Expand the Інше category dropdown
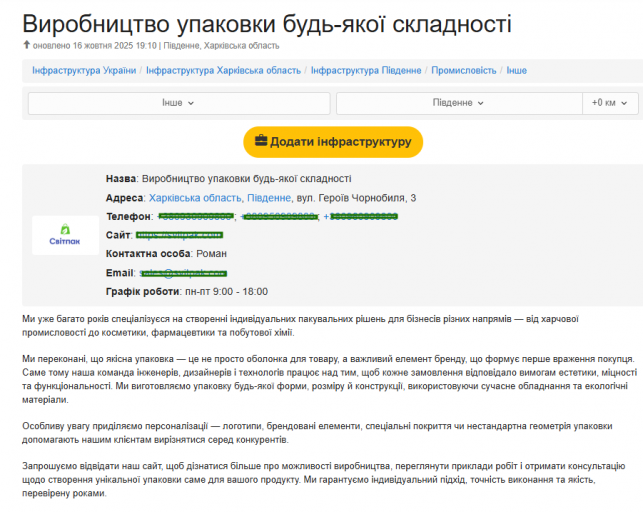The width and height of the screenshot is (643, 512). point(179,103)
